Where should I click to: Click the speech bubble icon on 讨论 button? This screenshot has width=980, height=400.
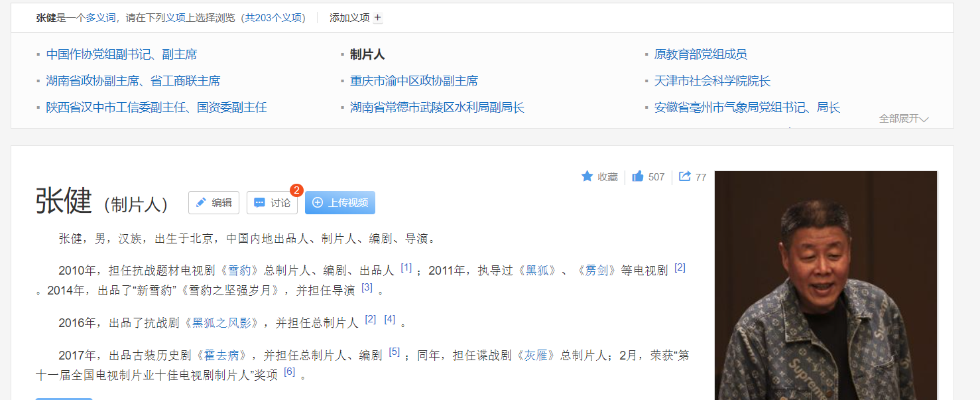259,203
